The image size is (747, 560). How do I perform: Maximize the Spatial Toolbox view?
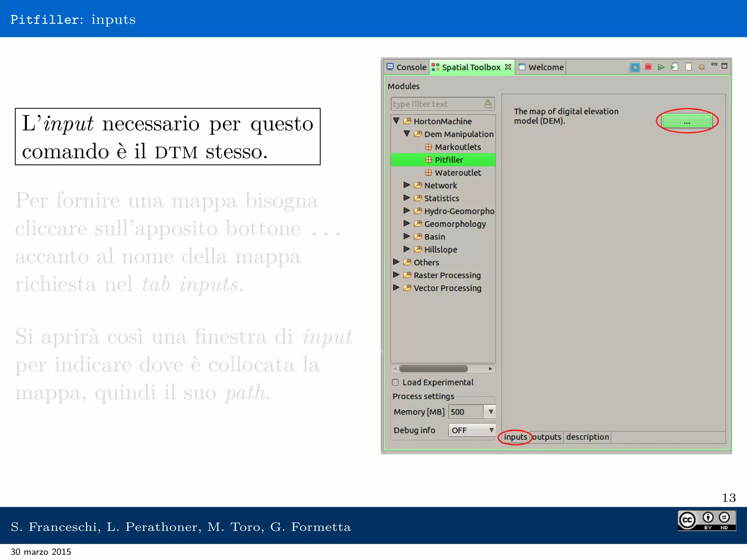coord(724,66)
